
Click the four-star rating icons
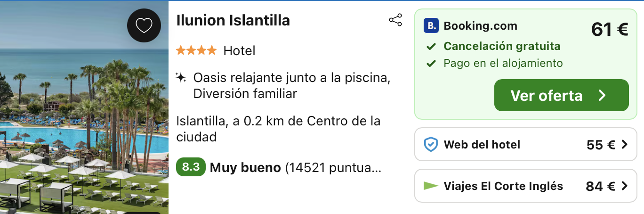click(x=196, y=50)
